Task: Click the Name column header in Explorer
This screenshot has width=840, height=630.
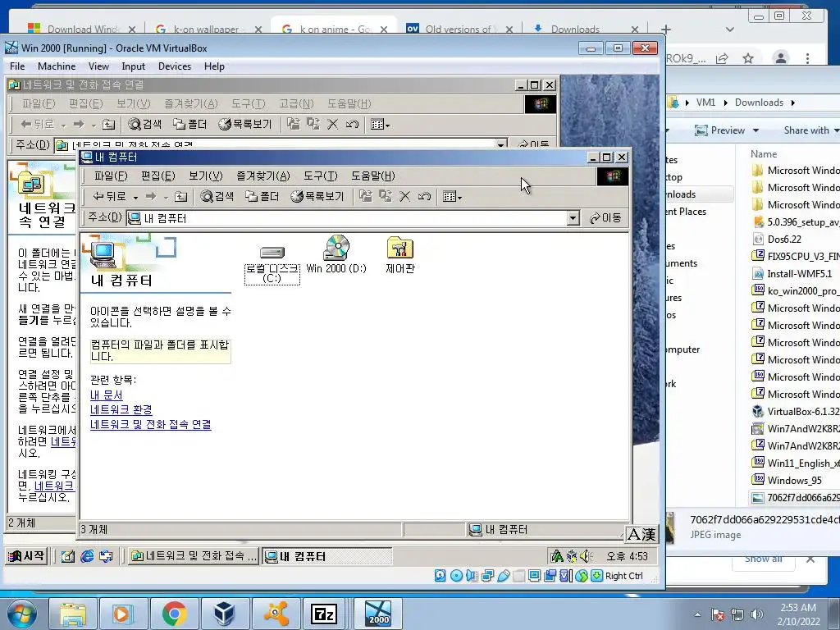Action: coord(764,154)
